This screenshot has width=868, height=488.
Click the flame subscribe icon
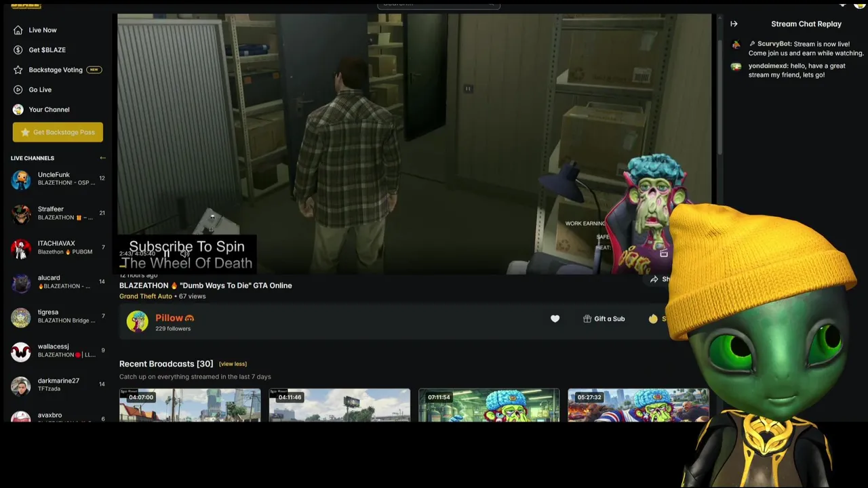point(653,319)
